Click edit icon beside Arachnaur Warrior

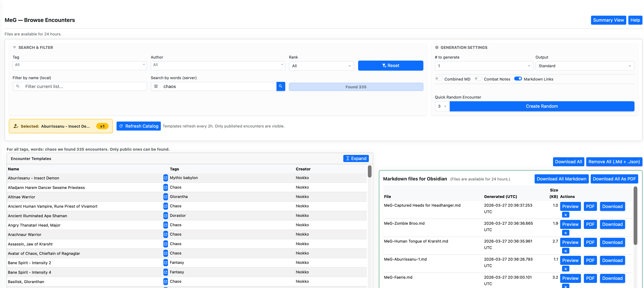165,234
